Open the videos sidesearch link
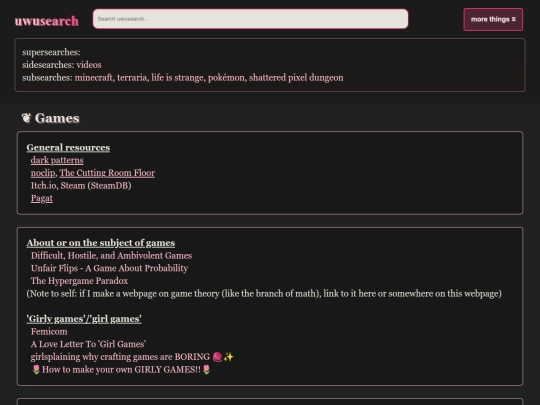Screen dimensions: 540x405 [89, 65]
